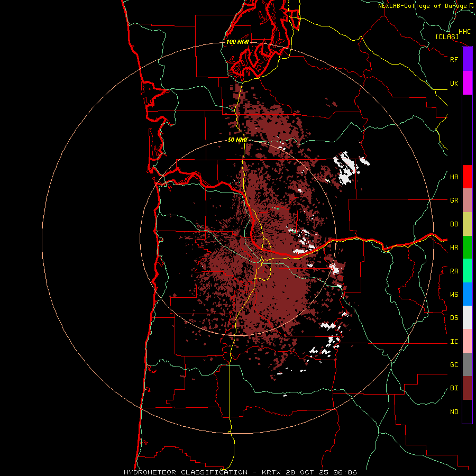This screenshot has width=476, height=476.
Task: Click the purple RF legend swatch
Action: pos(467,59)
